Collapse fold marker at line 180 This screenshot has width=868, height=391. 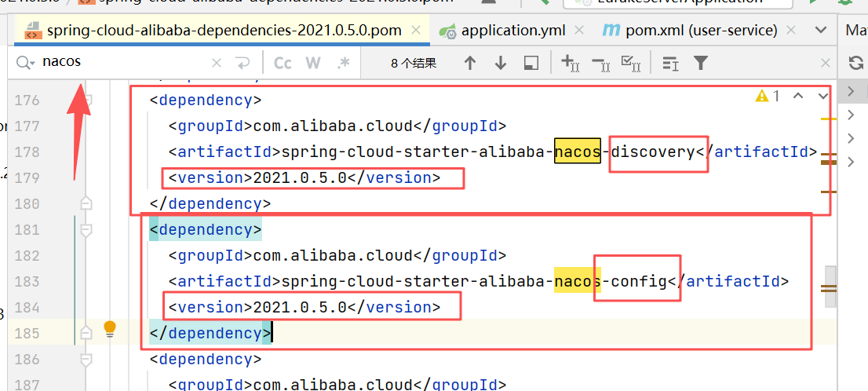click(x=86, y=203)
